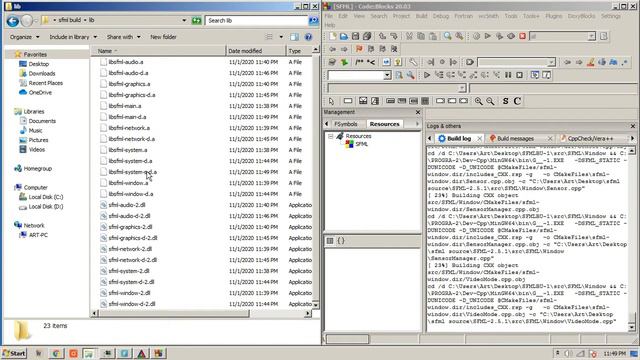Click the Chrome icon on the taskbar
Screen dimensions: 640x360
click(56, 353)
